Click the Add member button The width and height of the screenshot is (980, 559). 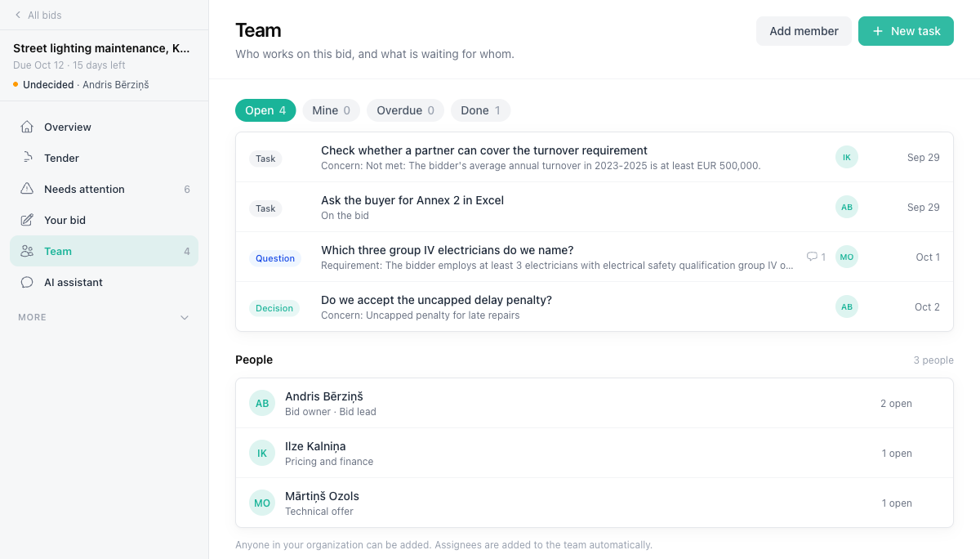tap(804, 31)
